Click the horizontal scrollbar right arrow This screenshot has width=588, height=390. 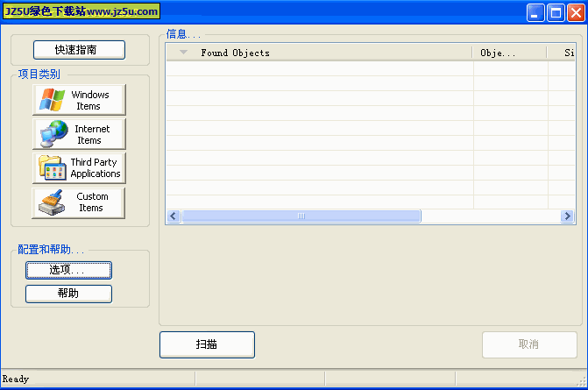click(567, 216)
